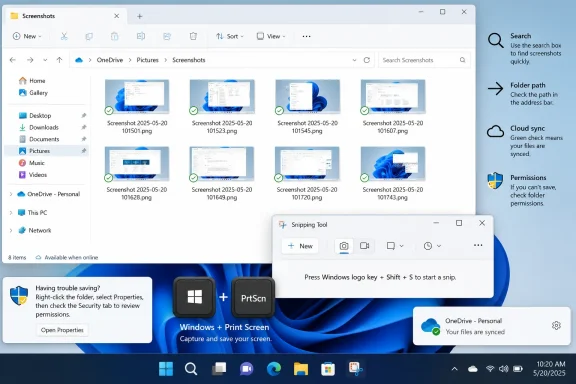This screenshot has width=576, height=384.
Task: Add a new tab with the plus button
Action: (x=140, y=16)
